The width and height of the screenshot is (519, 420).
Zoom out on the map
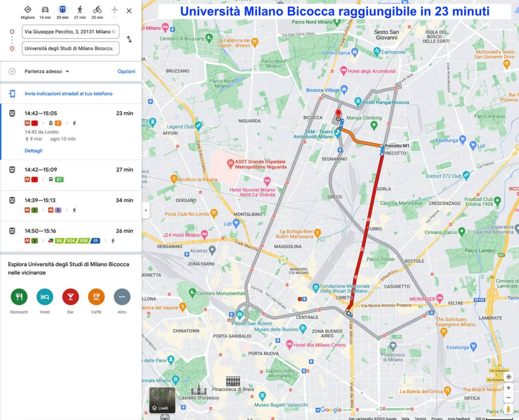(x=509, y=398)
